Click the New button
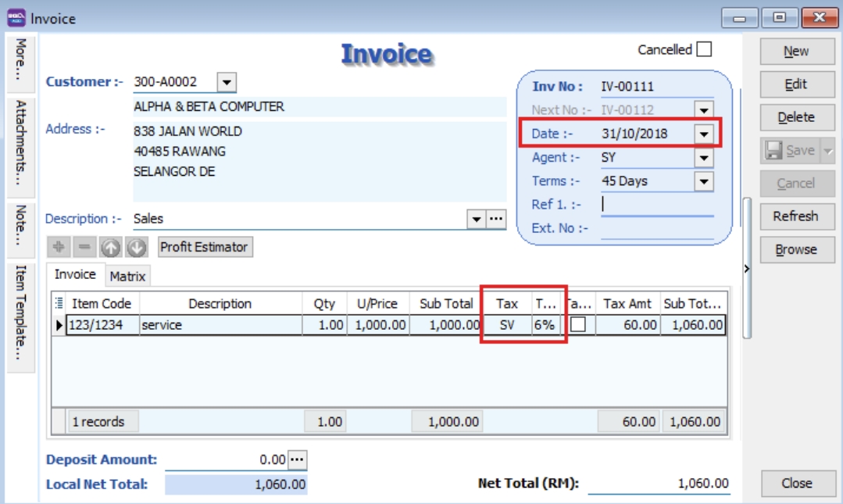The height and width of the screenshot is (504, 843). click(x=796, y=52)
